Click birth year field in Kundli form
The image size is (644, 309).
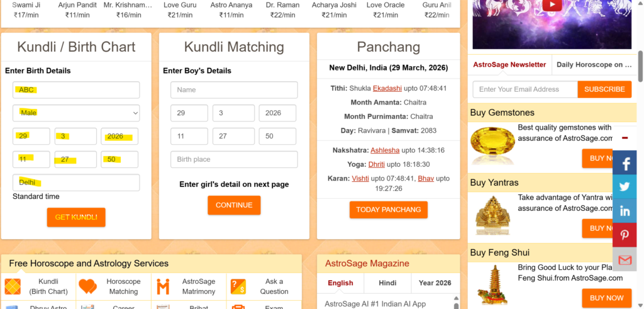119,136
